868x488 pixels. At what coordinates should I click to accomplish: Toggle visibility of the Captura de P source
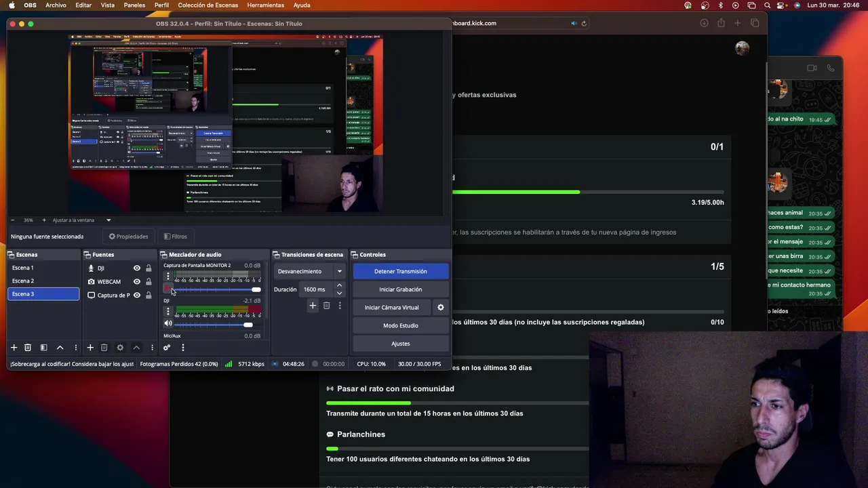tap(137, 296)
